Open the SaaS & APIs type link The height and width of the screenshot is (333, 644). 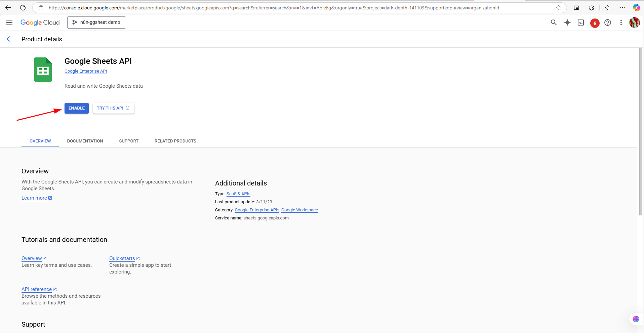click(x=238, y=194)
